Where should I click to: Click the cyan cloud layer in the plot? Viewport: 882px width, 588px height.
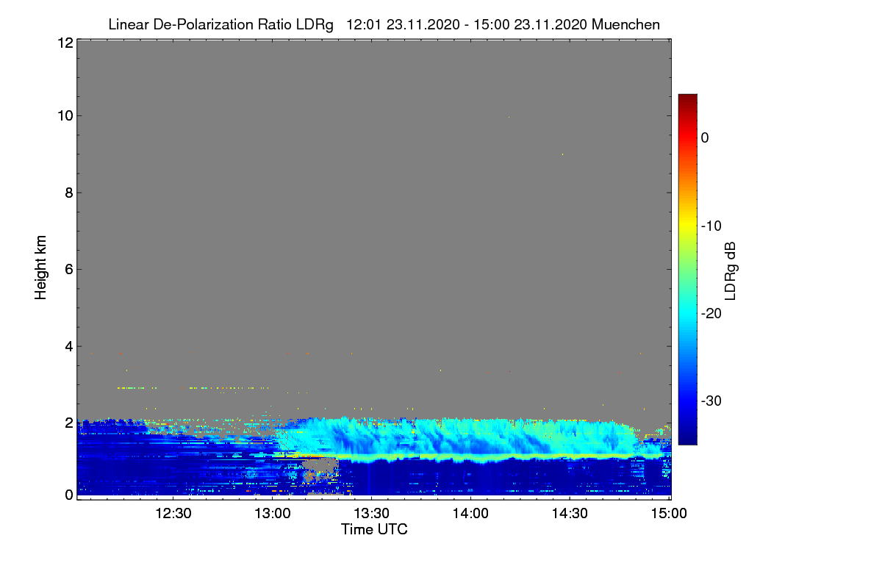[456, 437]
